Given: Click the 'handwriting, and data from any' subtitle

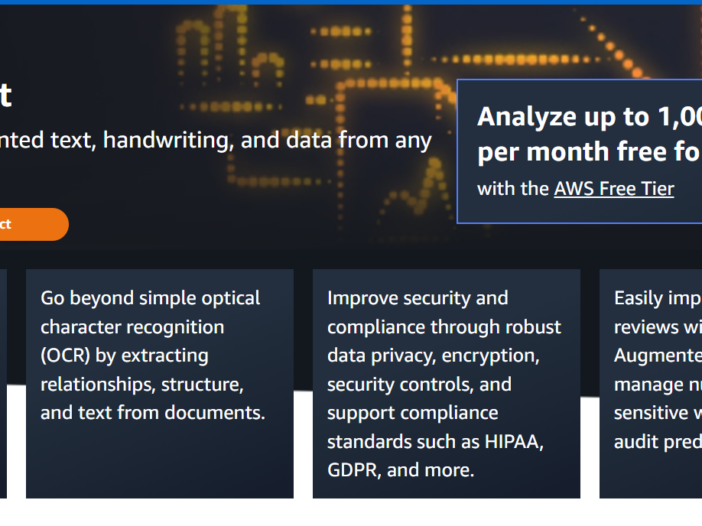Looking at the screenshot, I should 267,141.
